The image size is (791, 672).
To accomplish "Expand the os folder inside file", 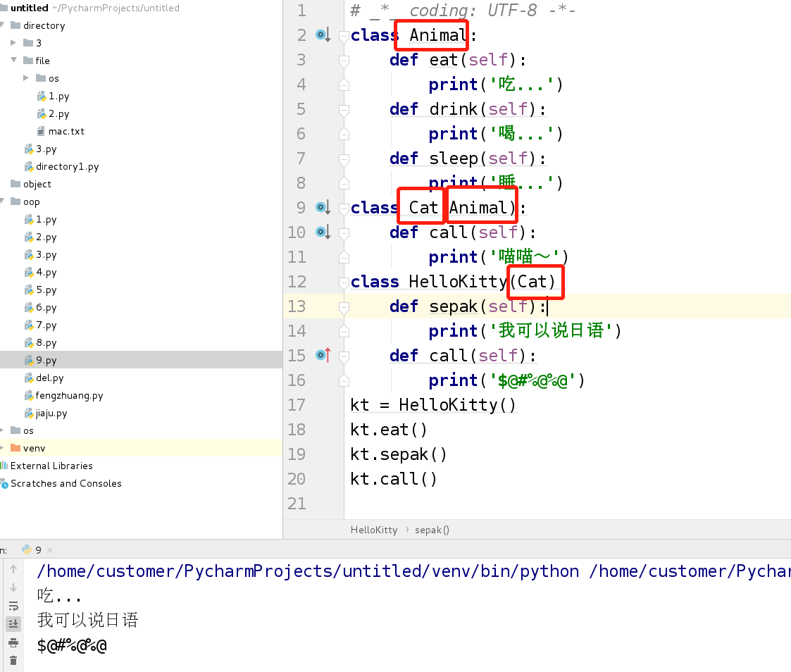I will point(26,78).
